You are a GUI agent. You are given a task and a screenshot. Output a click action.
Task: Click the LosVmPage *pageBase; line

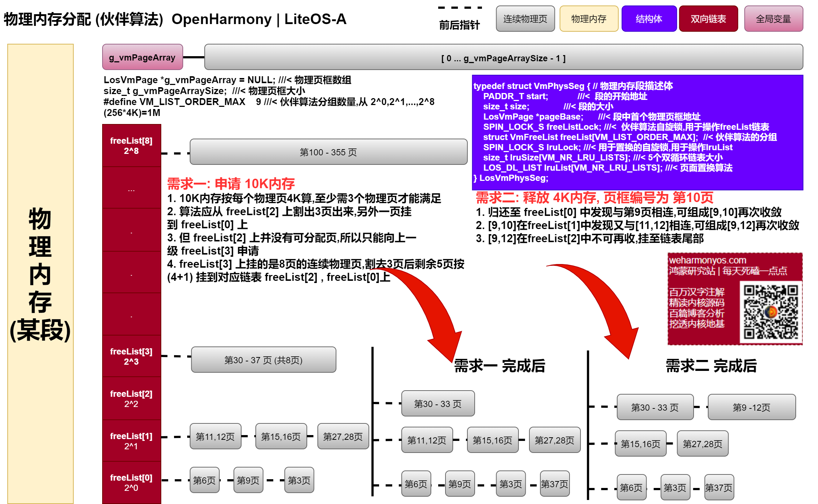coord(592,116)
